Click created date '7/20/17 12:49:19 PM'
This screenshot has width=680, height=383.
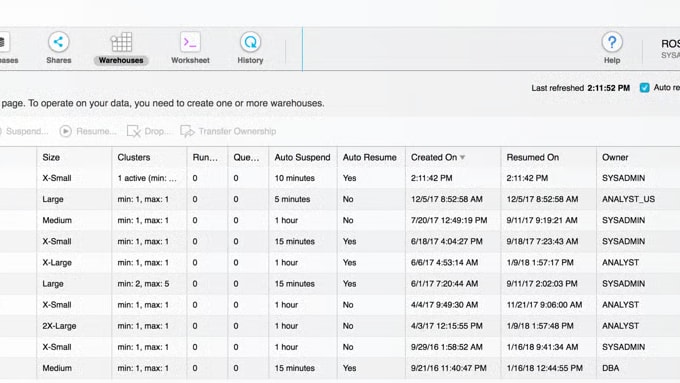(449, 220)
